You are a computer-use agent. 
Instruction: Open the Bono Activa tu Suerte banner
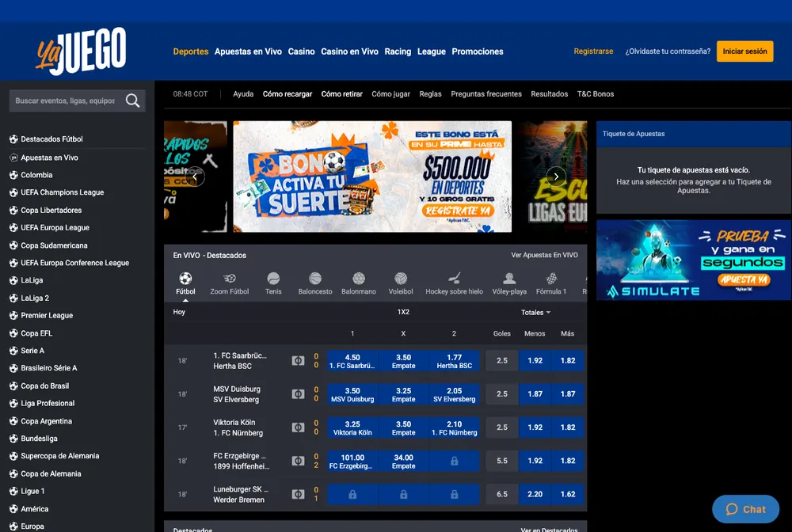coord(372,177)
